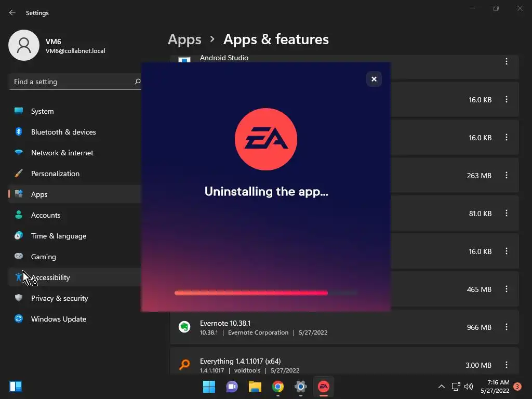Open Bluetooth & devices settings

75,132
